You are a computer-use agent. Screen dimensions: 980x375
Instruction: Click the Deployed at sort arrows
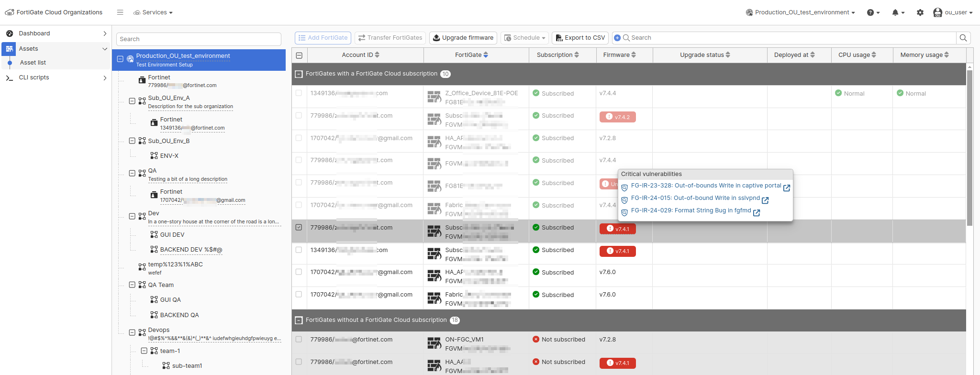click(813, 55)
